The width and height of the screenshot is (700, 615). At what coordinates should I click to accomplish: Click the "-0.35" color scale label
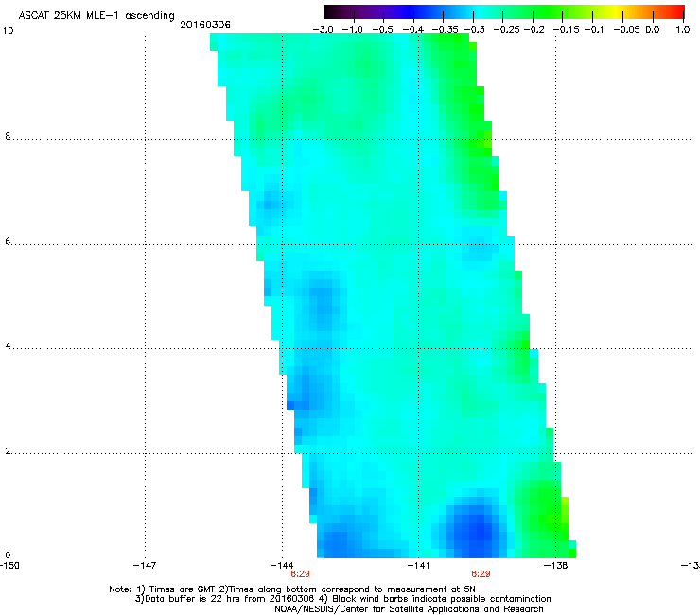443,30
